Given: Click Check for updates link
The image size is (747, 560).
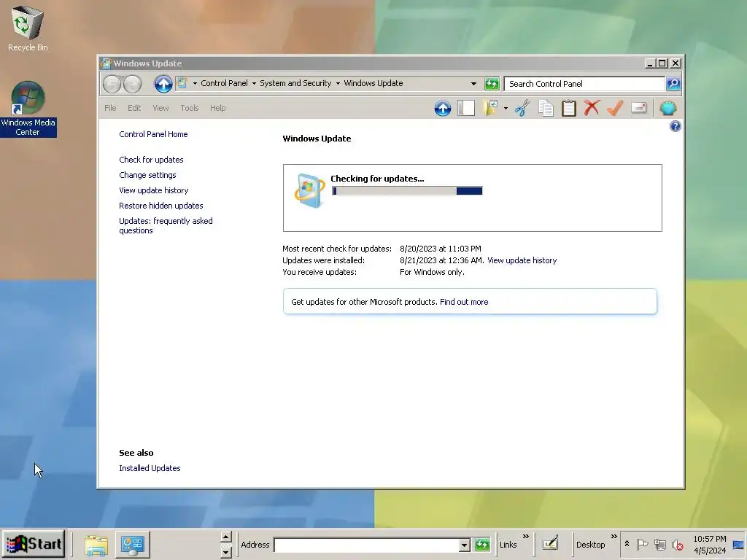Looking at the screenshot, I should tap(151, 160).
